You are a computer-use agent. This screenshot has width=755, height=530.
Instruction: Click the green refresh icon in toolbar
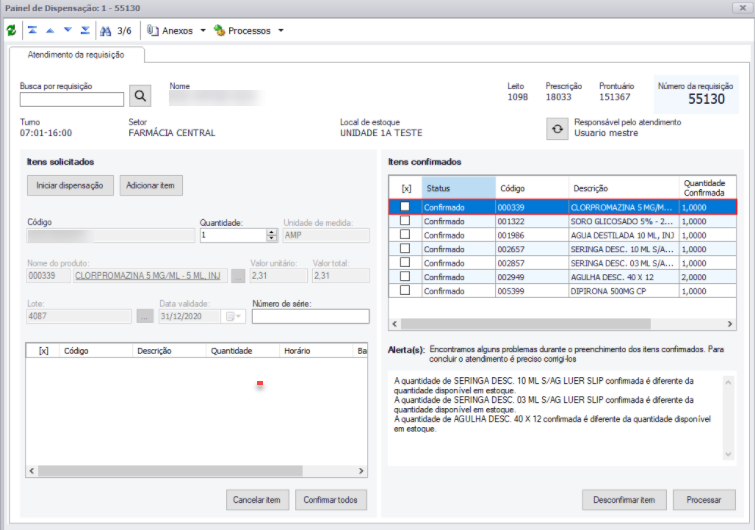11,31
